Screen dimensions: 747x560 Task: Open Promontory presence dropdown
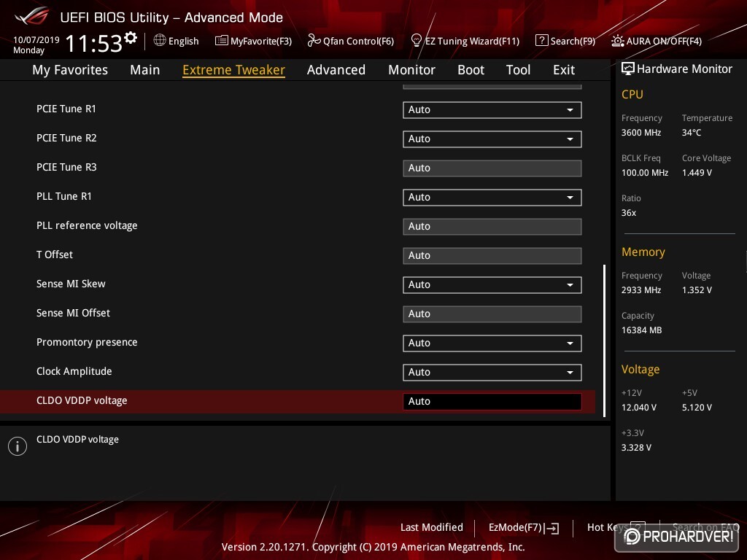click(492, 343)
